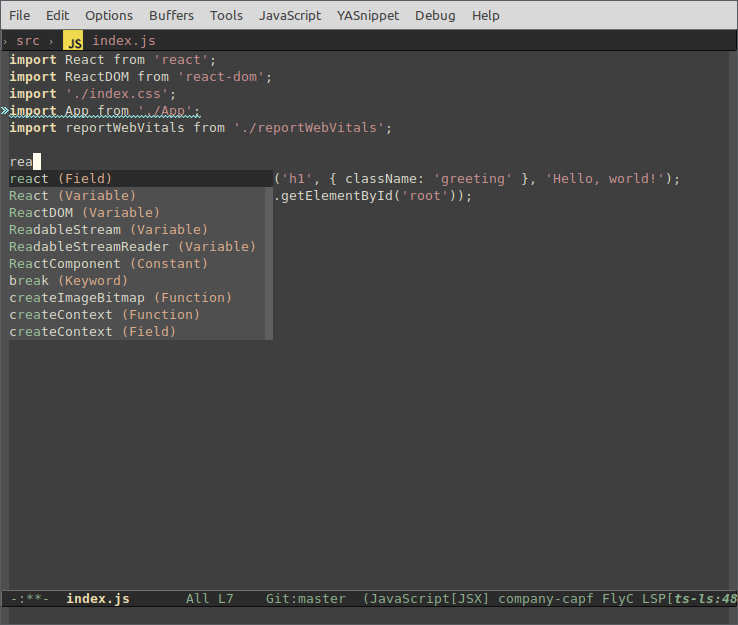Open the JavaScript menu
The height and width of the screenshot is (625, 738).
(290, 15)
